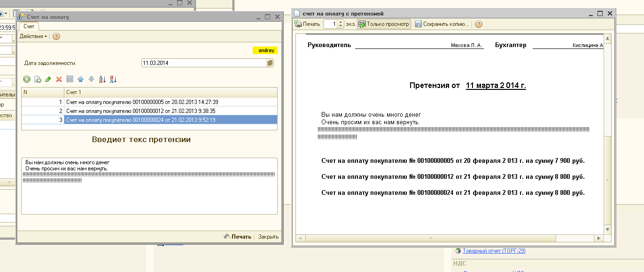This screenshot has height=272, width=644.
Task: Increase copies count with stepper arrow
Action: coord(341,22)
